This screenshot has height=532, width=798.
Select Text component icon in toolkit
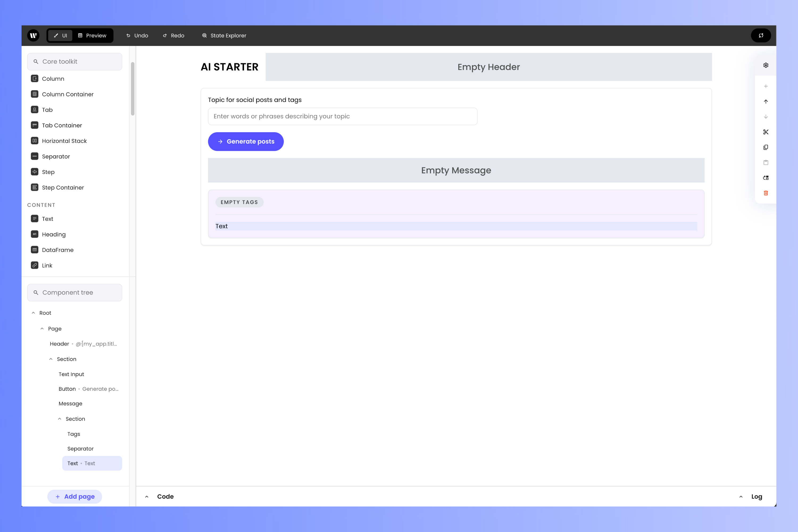click(35, 219)
